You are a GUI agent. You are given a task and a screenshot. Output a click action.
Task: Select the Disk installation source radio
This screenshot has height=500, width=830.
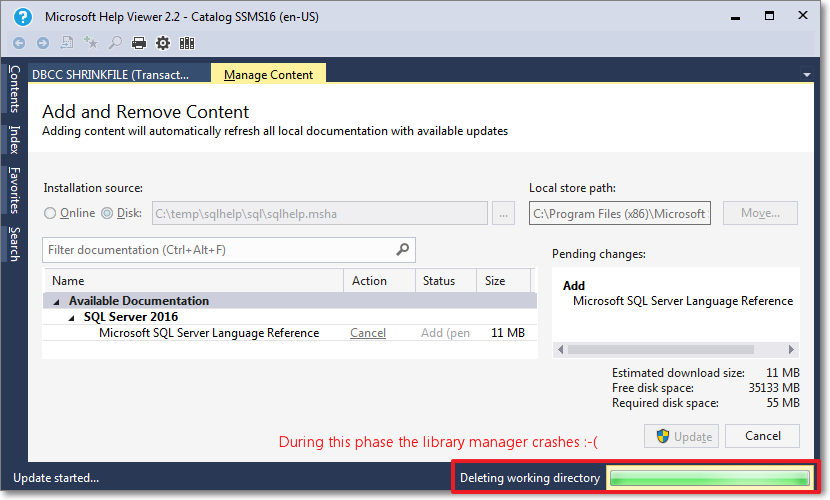(x=107, y=213)
